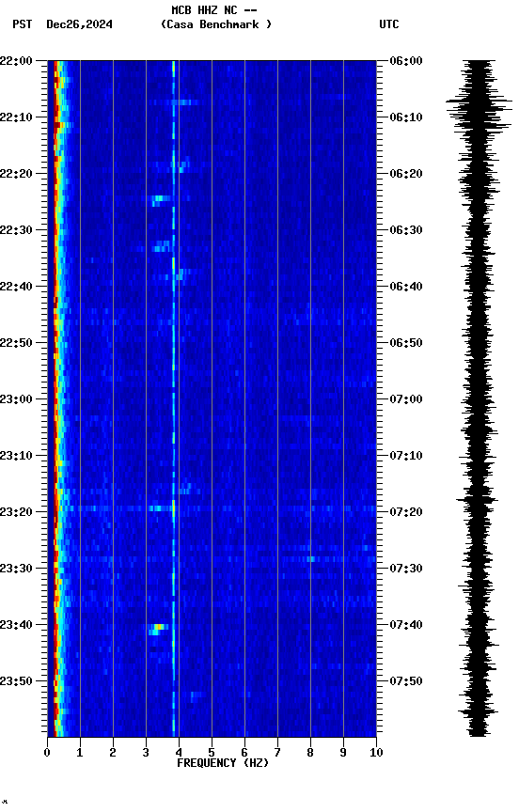Click the '23:30' PST time label
This screenshot has width=519, height=812.
click(16, 569)
